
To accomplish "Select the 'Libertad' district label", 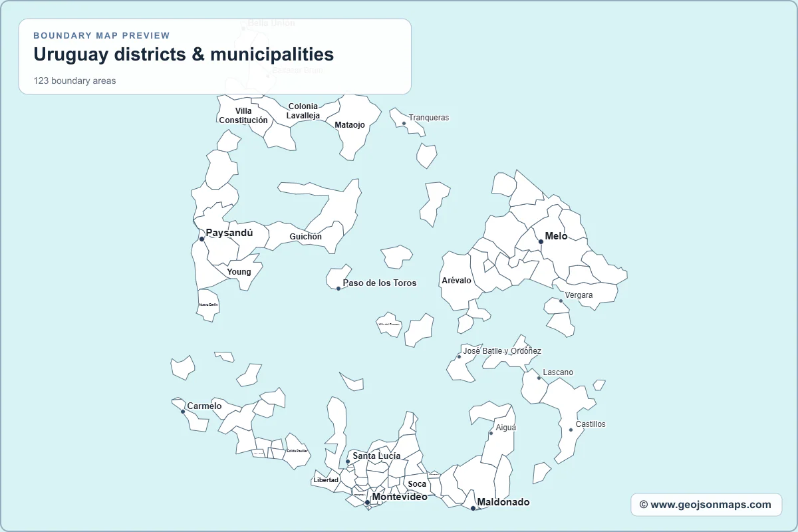I will pyautogui.click(x=326, y=479).
